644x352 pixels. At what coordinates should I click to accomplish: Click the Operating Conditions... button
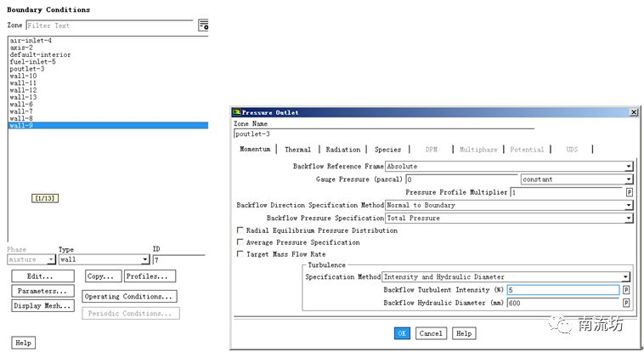pos(129,297)
